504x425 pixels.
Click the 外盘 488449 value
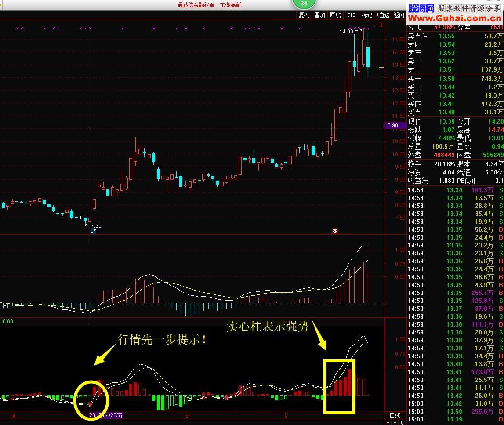point(444,155)
